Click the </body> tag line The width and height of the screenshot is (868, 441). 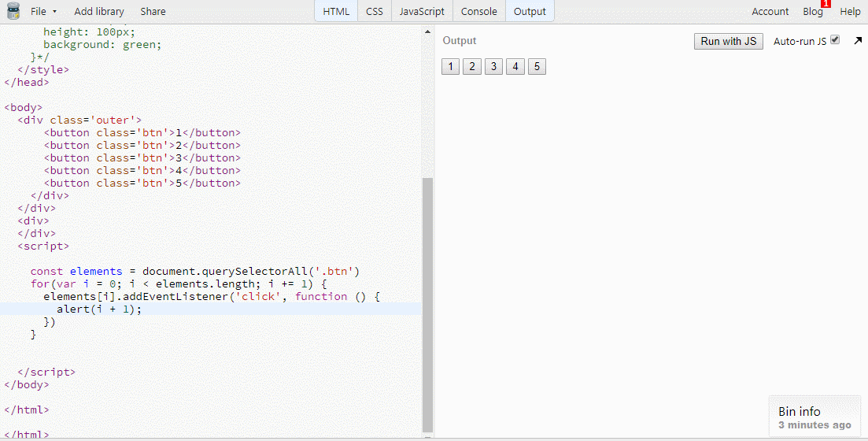27,385
